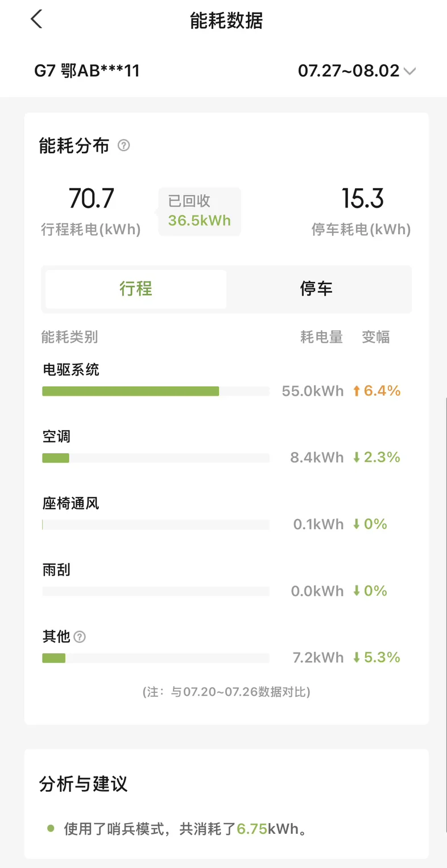Screen dimensions: 447x868
Task: Tap down arrow in 雨刮 row
Action: (x=357, y=591)
